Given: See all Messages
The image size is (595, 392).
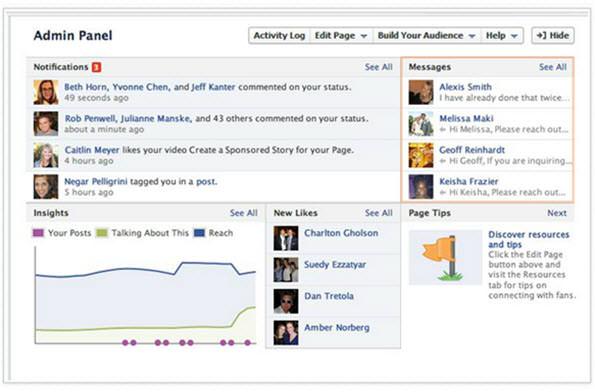Looking at the screenshot, I should (552, 67).
